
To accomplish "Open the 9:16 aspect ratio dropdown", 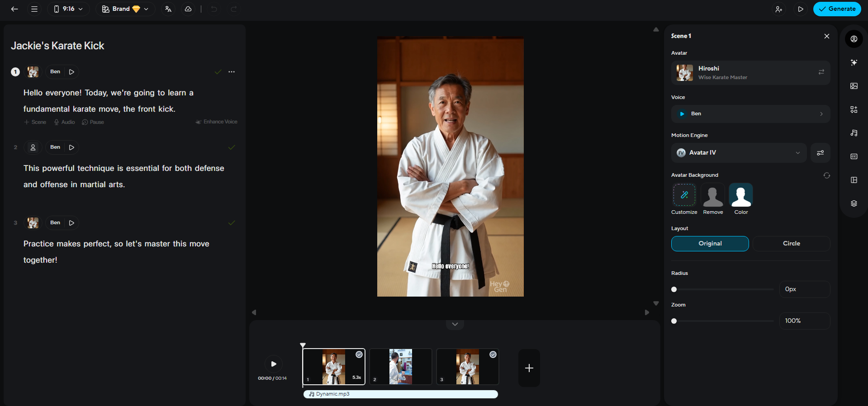I will coord(68,9).
